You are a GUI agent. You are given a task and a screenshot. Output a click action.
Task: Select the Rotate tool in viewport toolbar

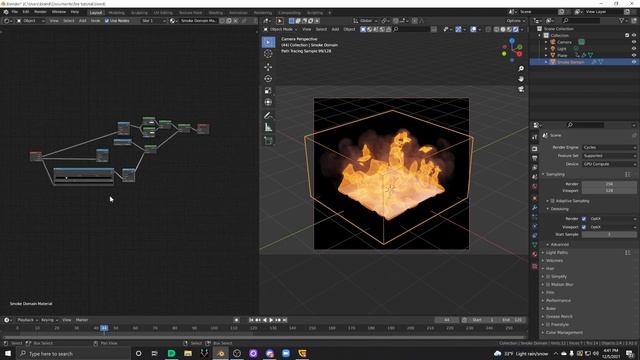pyautogui.click(x=268, y=79)
